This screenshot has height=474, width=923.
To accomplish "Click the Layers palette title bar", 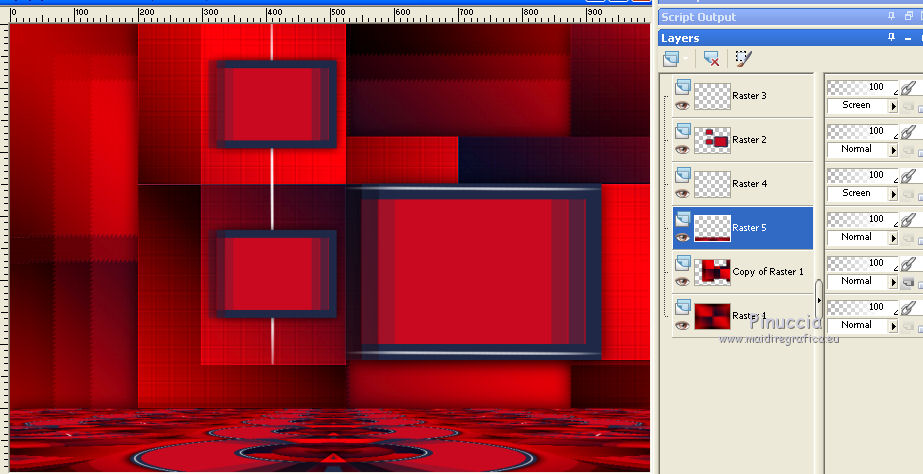I will coord(791,38).
